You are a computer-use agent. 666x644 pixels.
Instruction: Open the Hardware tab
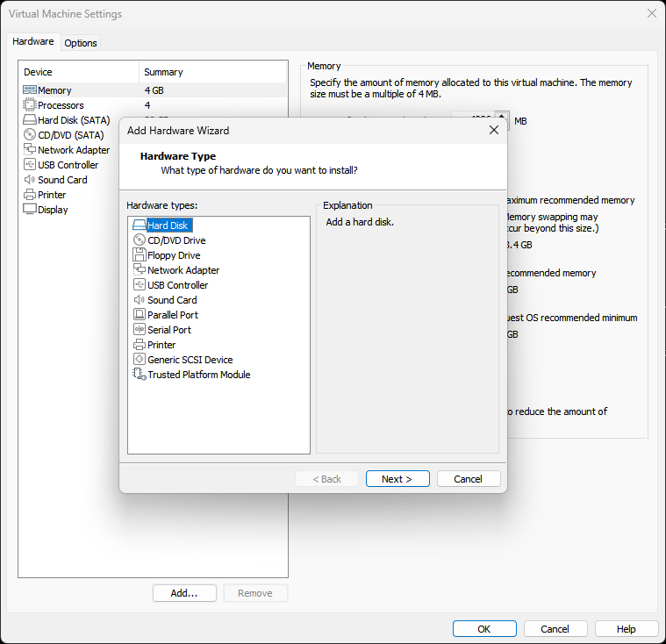pyautogui.click(x=33, y=42)
